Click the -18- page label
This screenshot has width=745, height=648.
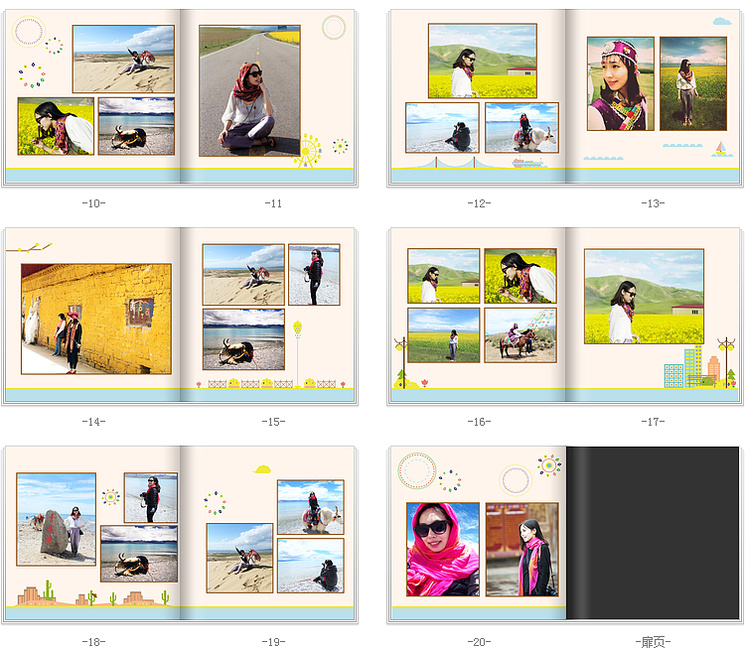[94, 642]
